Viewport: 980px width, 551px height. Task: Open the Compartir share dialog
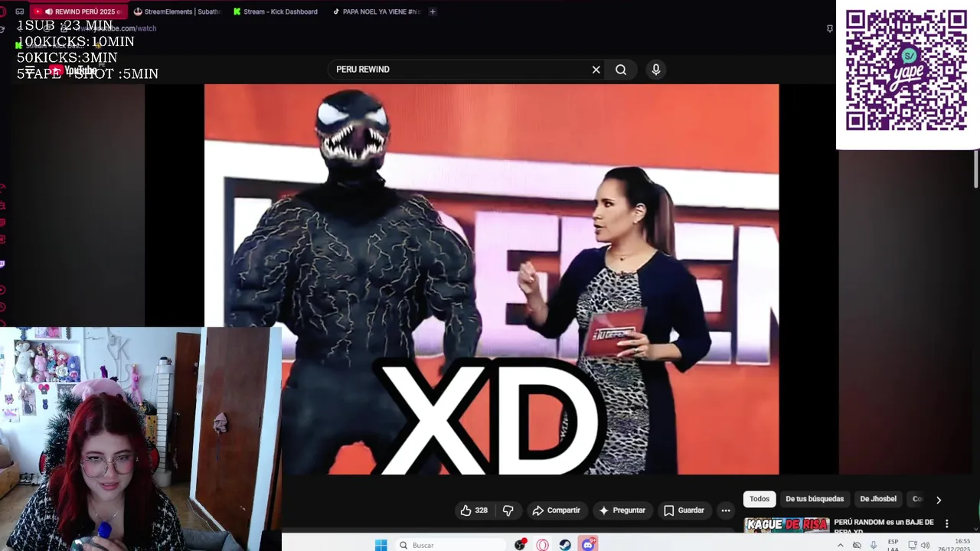pos(557,510)
